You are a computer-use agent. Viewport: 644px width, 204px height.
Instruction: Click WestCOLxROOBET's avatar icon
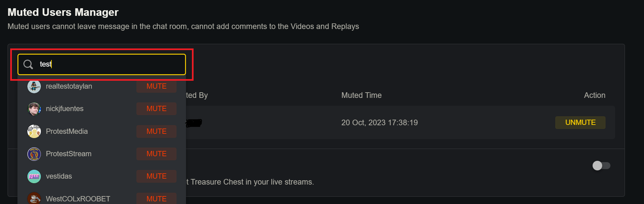tap(34, 198)
